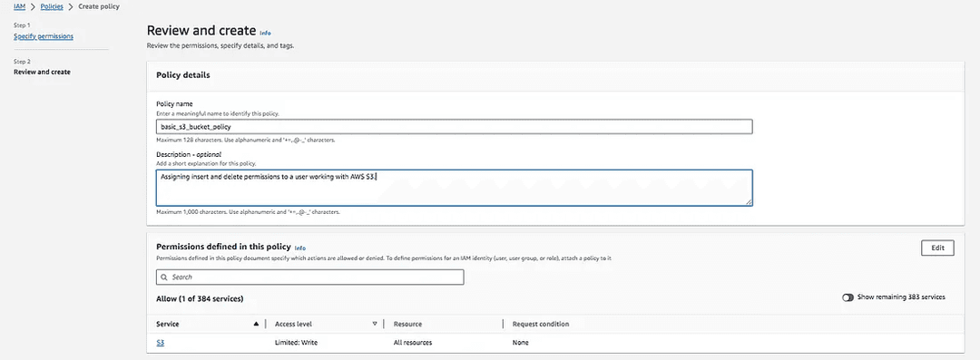
Task: Select the All resources cell
Action: point(413,343)
